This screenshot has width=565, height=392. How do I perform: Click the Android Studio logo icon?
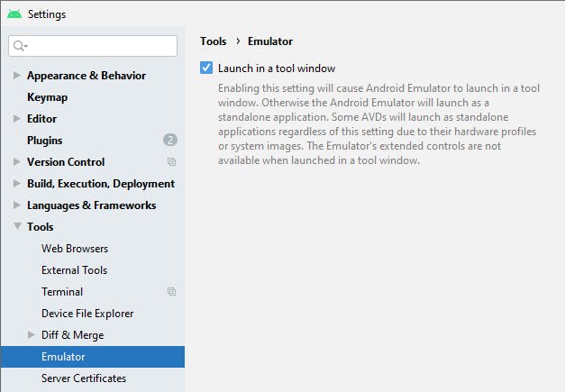tap(14, 14)
